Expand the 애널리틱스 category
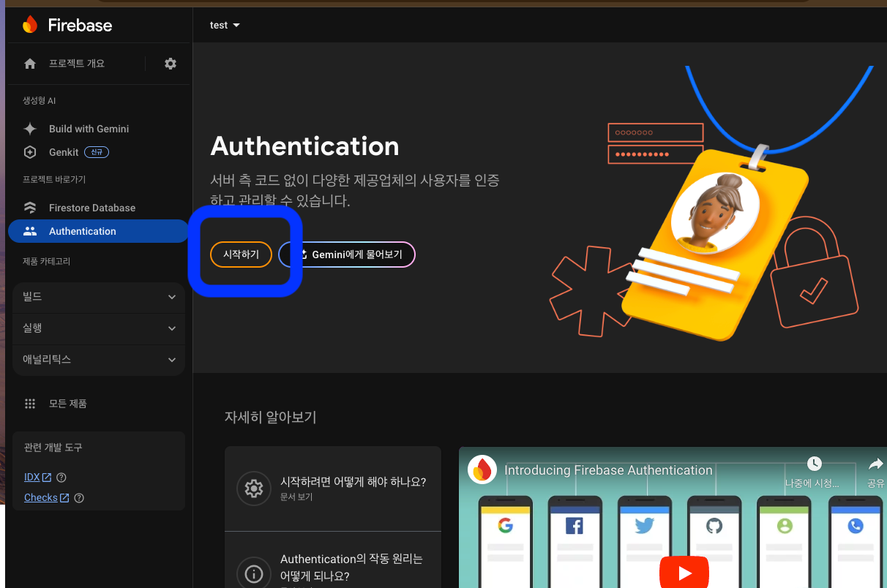Screen dimensions: 887x588 point(99,360)
